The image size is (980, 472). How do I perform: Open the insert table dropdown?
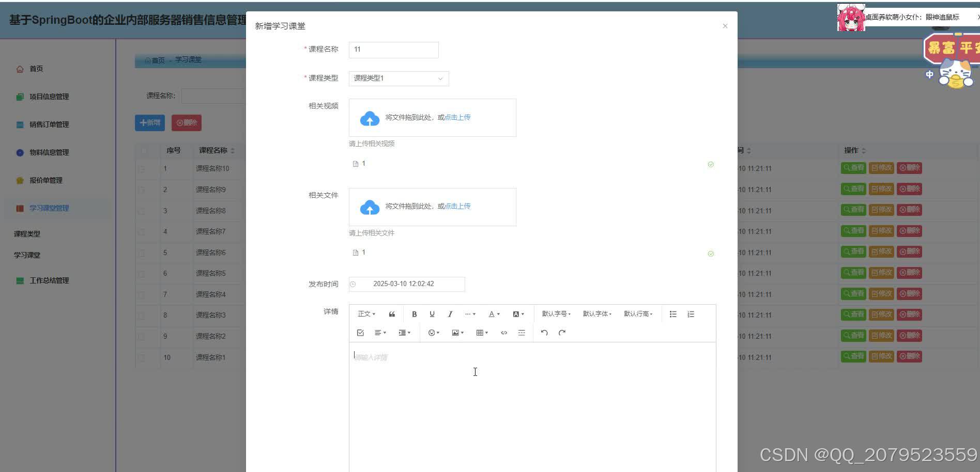point(482,333)
